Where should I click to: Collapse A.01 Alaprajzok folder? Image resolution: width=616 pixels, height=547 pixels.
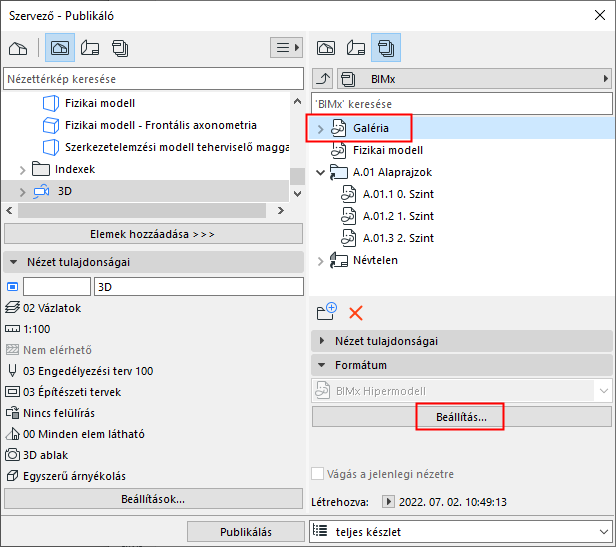[321, 172]
